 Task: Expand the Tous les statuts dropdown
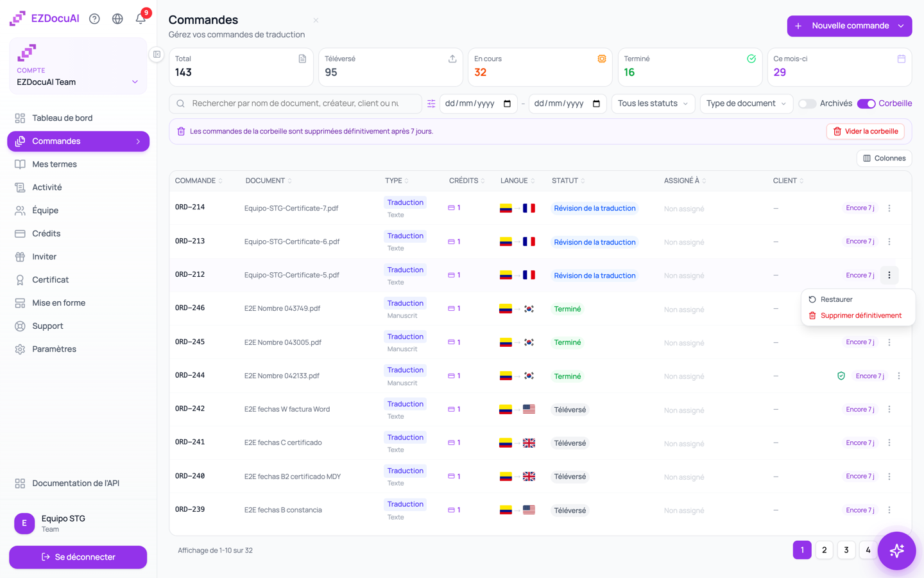[653, 103]
